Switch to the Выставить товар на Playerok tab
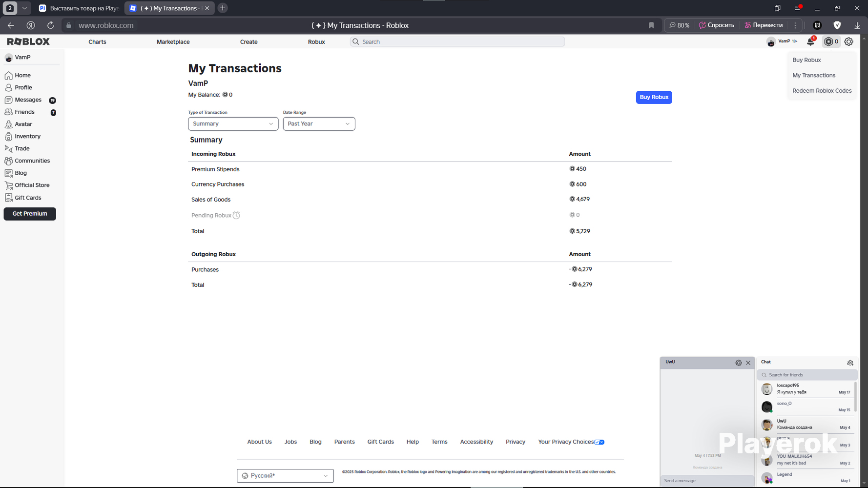The height and width of the screenshot is (488, 868). (x=78, y=8)
